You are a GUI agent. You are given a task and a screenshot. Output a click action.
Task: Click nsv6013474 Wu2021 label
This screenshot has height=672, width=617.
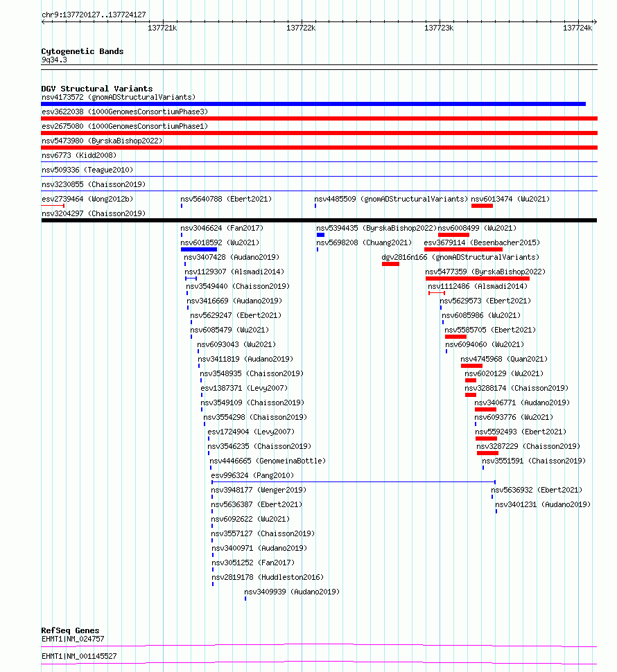[x=510, y=200]
